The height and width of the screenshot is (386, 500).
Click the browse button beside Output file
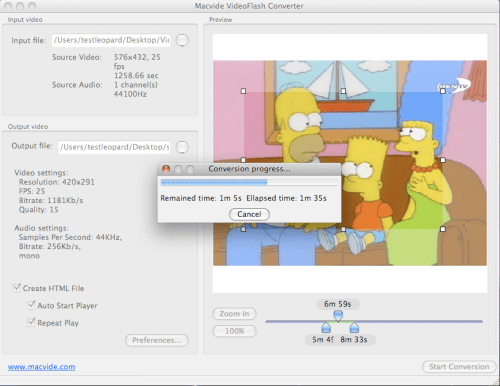[182, 147]
